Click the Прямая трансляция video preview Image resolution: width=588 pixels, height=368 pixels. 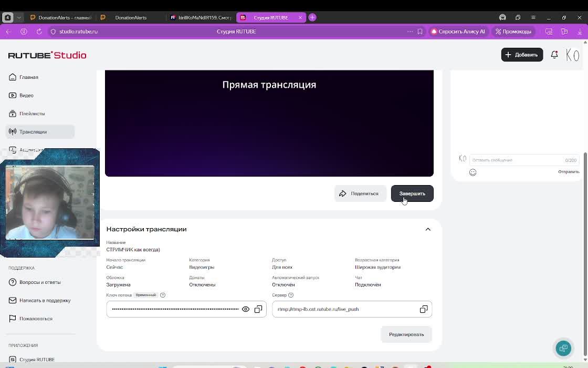coord(269,123)
